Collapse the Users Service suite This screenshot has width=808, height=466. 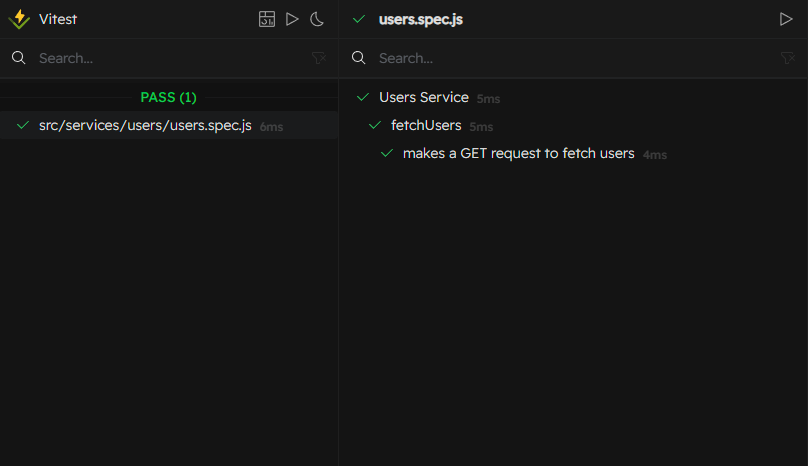424,97
